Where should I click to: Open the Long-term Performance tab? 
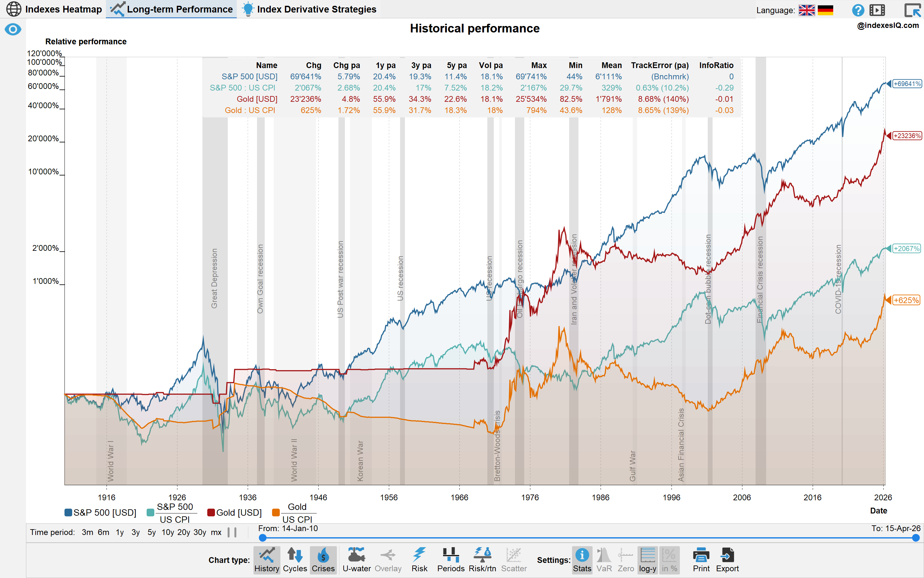(171, 9)
